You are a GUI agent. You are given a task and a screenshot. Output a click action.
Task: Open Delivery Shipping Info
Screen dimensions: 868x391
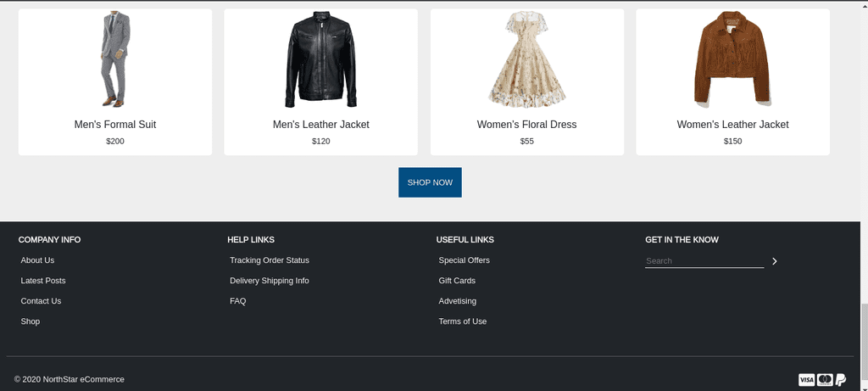coord(270,281)
